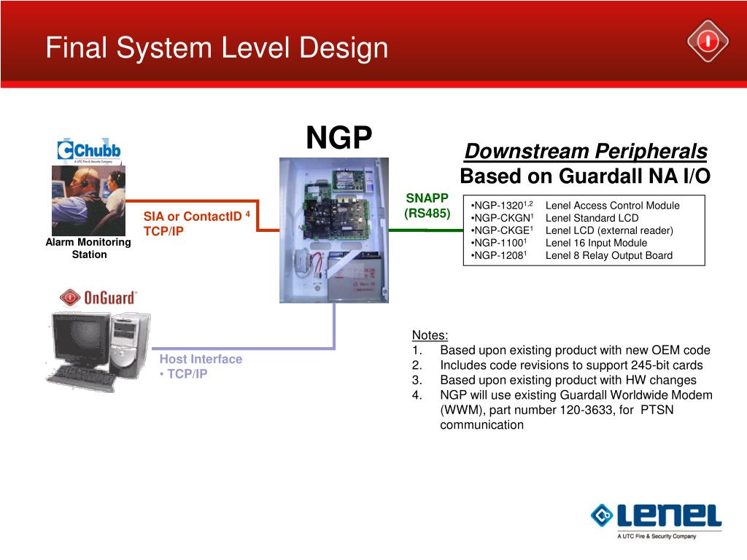Click note 2 about 245-bit cards
Viewport: 747px width, 560px height.
tap(557, 365)
